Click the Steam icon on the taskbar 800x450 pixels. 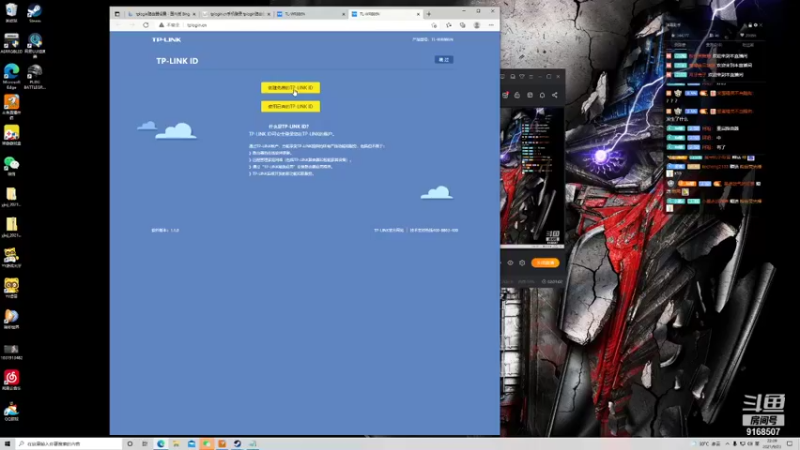click(237, 444)
